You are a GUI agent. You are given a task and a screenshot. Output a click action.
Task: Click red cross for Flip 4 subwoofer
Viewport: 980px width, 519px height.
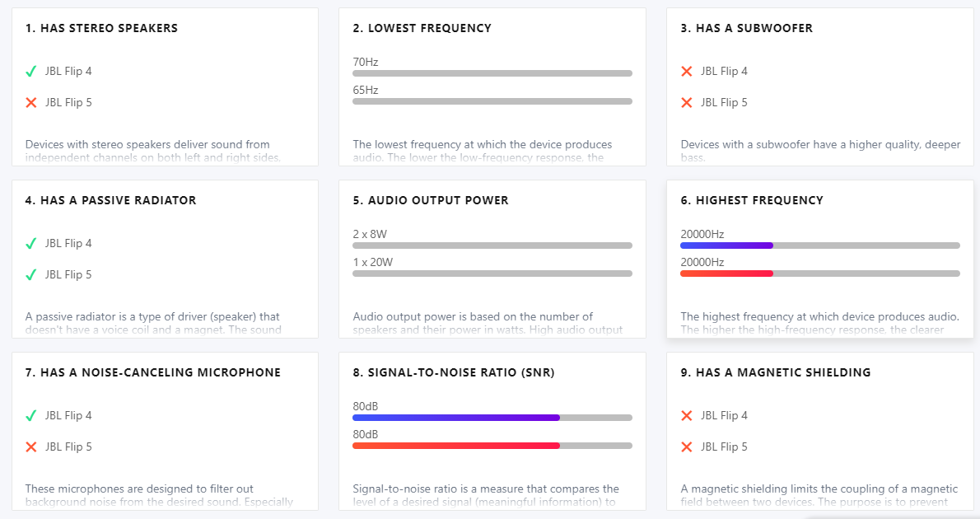tap(687, 72)
